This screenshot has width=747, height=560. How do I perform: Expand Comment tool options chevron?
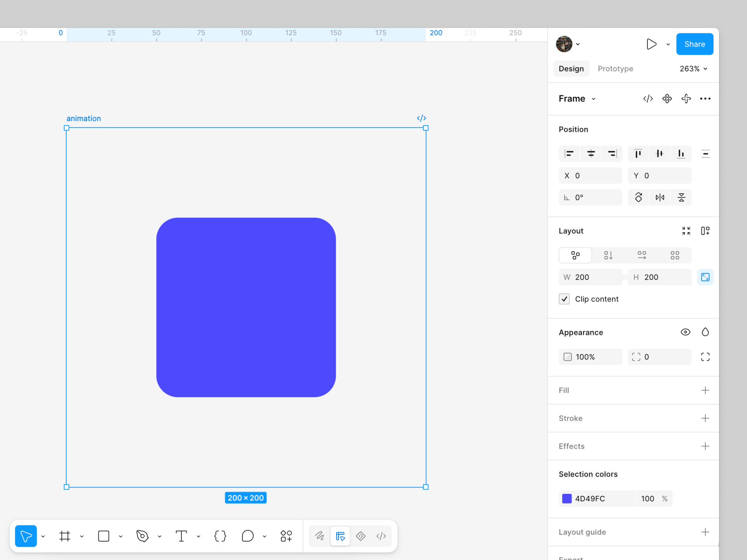[x=265, y=536]
